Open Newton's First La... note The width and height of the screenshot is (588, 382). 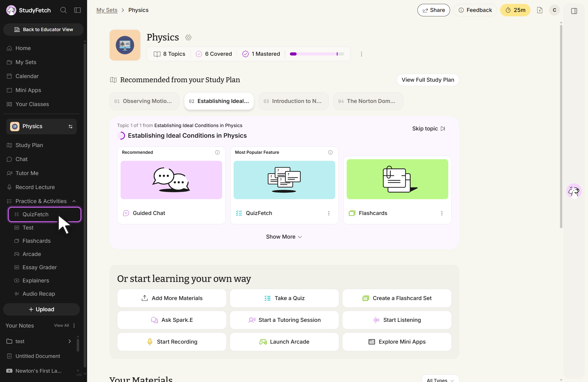click(x=39, y=371)
